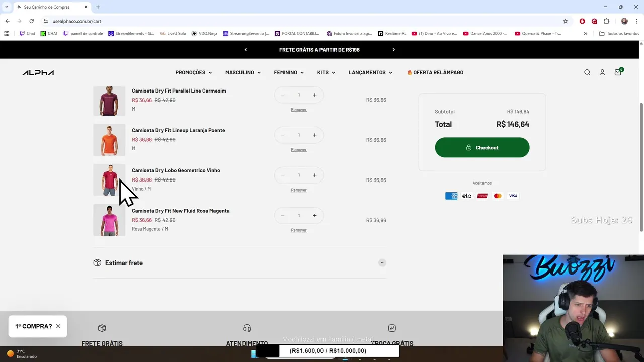Click the 1ª COMPRA? popup label
Image resolution: width=644 pixels, height=362 pixels.
pos(33,326)
